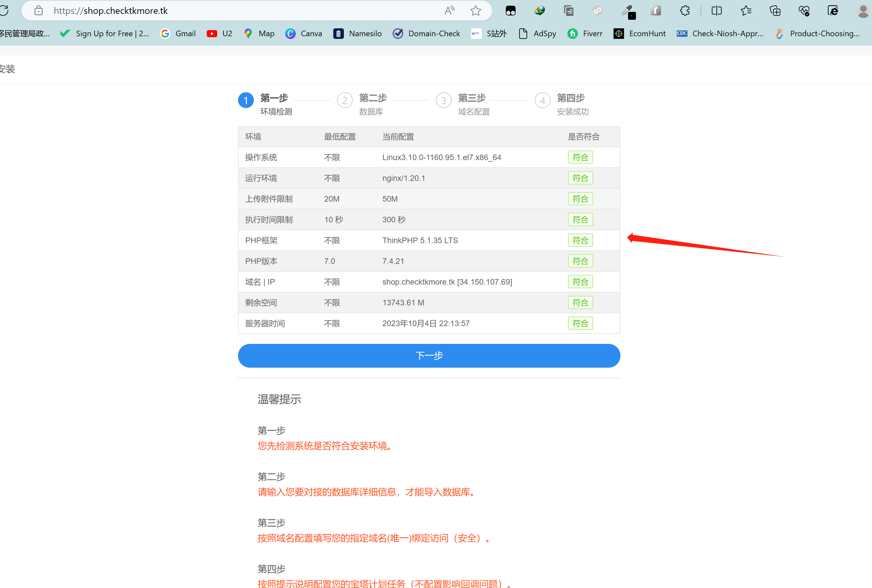Click 符合 badge in 操作系统 row
Image resolution: width=872 pixels, height=588 pixels.
click(x=580, y=157)
